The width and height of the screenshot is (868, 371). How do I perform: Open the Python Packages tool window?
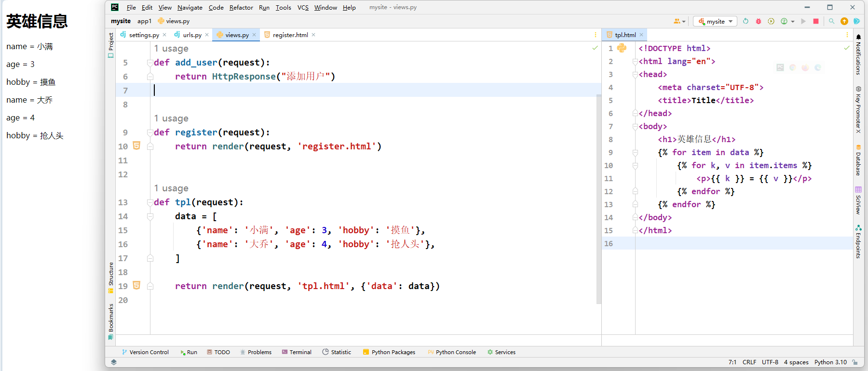click(x=389, y=352)
